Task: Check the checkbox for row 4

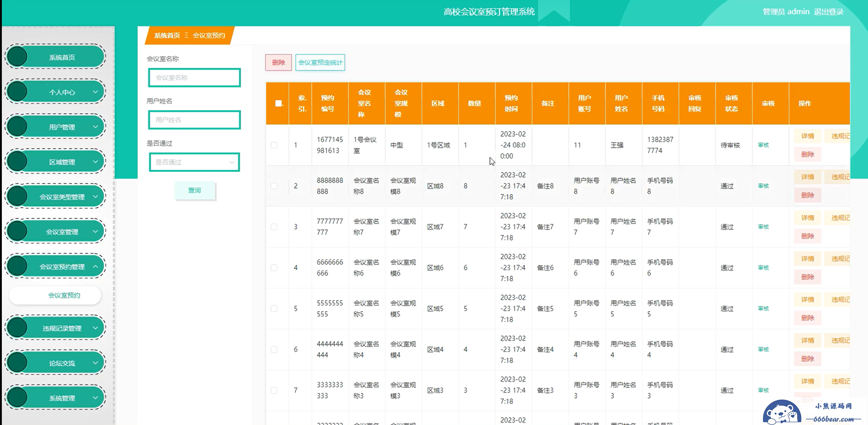Action: (274, 268)
